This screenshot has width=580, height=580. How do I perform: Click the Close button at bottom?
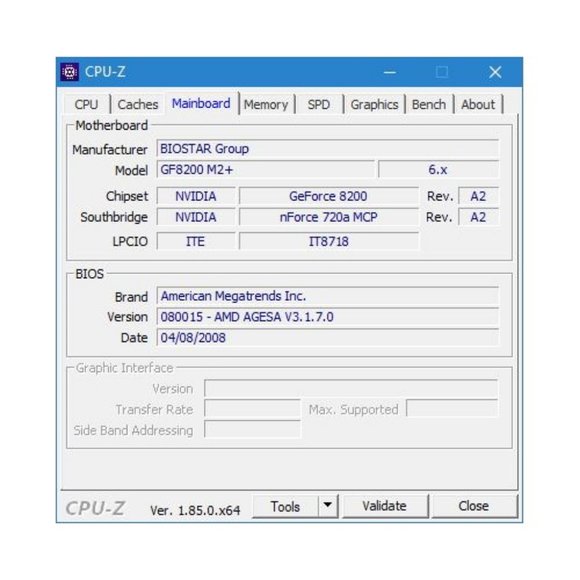[x=474, y=506]
